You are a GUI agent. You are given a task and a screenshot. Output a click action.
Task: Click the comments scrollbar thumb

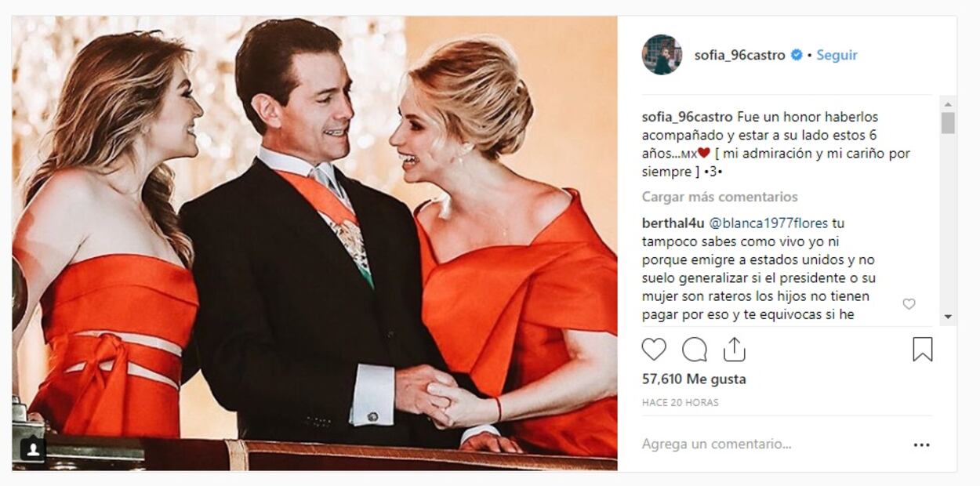click(x=948, y=123)
